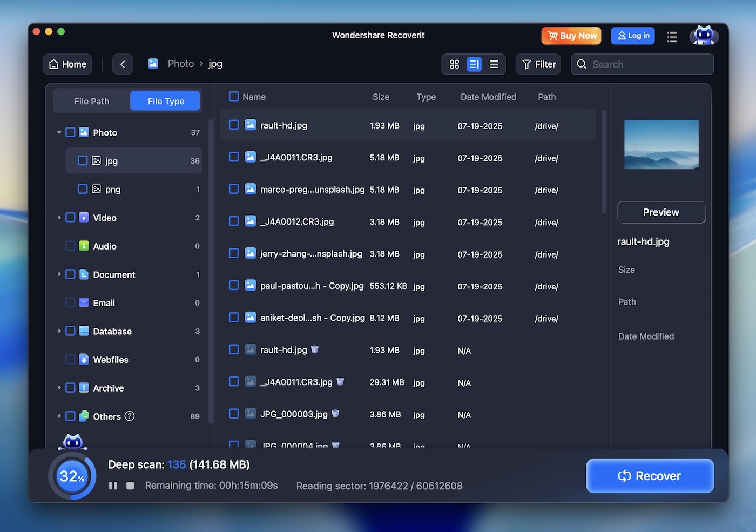Click the back arrow button
The width and height of the screenshot is (756, 532).
123,64
